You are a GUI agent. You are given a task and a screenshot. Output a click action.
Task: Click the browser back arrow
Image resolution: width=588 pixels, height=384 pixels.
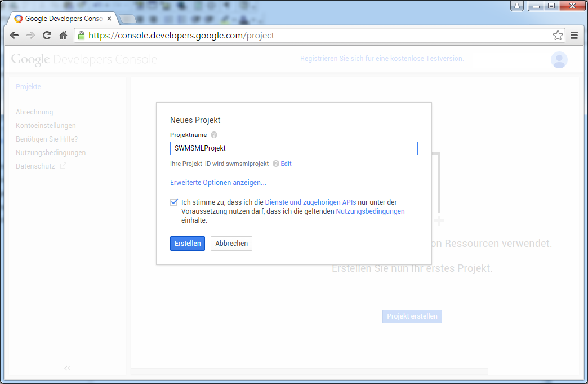pos(15,36)
